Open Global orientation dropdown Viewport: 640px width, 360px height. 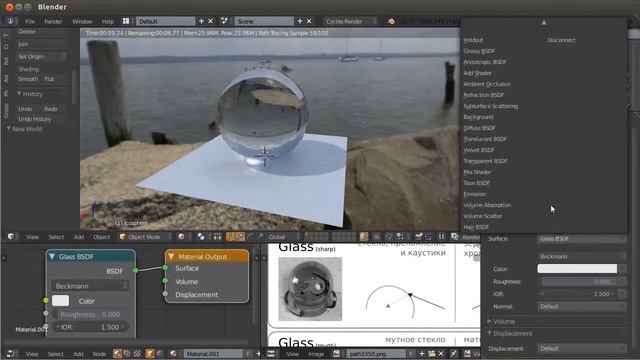[x=282, y=236]
